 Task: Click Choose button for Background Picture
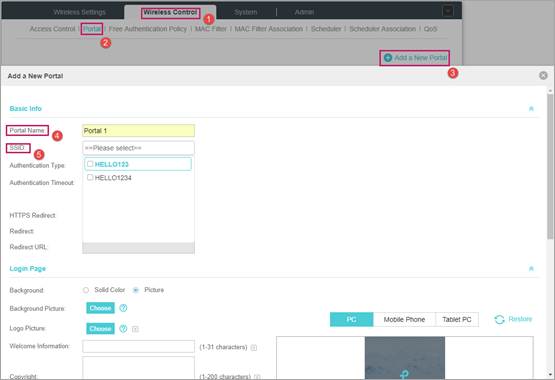100,308
